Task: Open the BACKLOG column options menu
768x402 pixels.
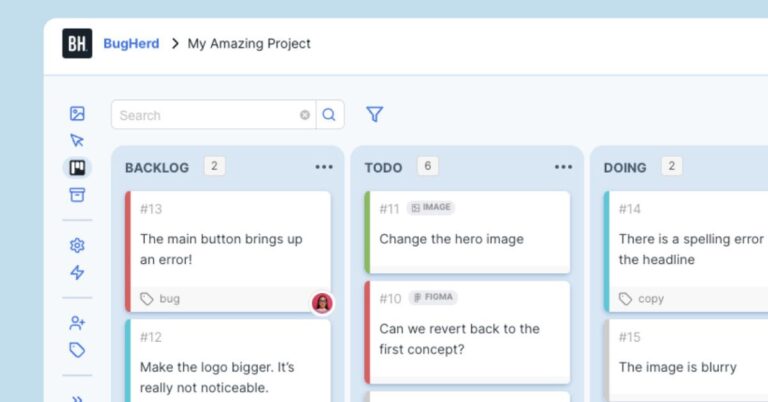Action: click(x=324, y=167)
